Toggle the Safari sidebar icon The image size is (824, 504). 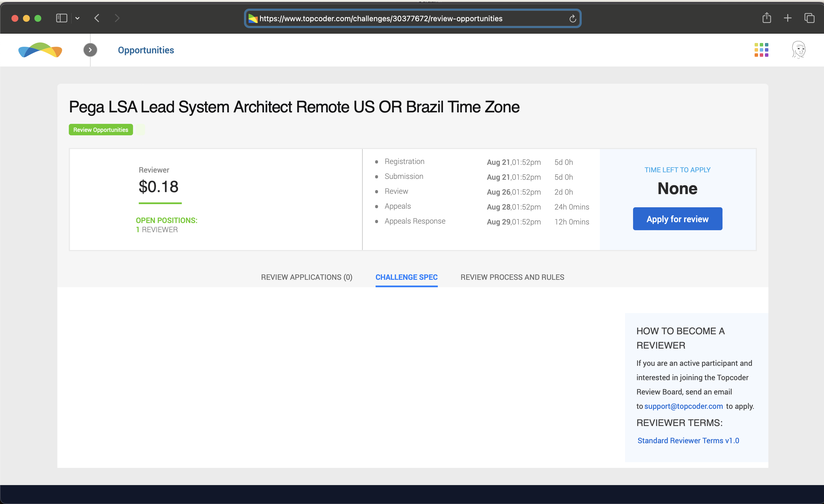click(62, 18)
